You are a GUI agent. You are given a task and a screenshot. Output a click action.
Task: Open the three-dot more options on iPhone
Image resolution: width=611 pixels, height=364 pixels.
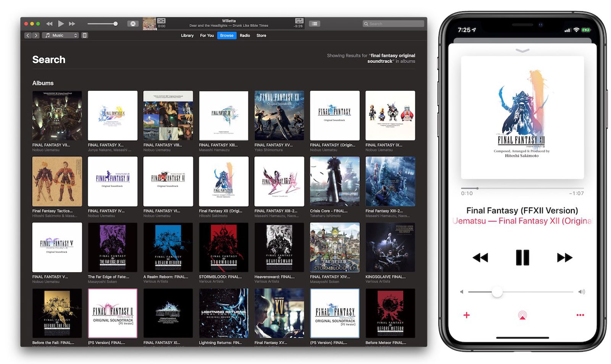[x=580, y=315]
